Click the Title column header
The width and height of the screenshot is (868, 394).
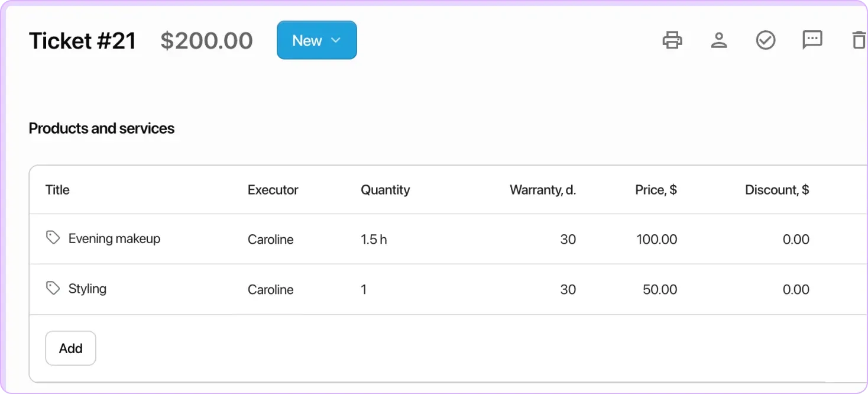57,189
